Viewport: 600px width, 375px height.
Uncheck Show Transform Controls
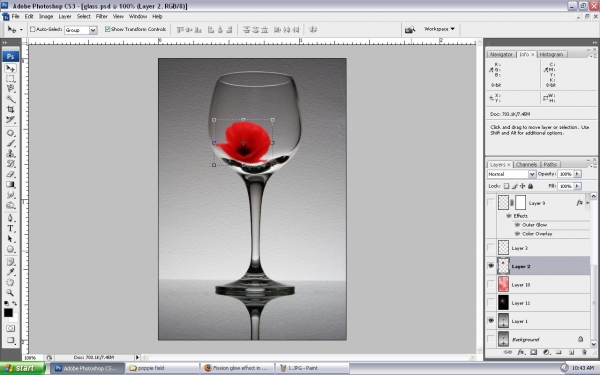108,29
